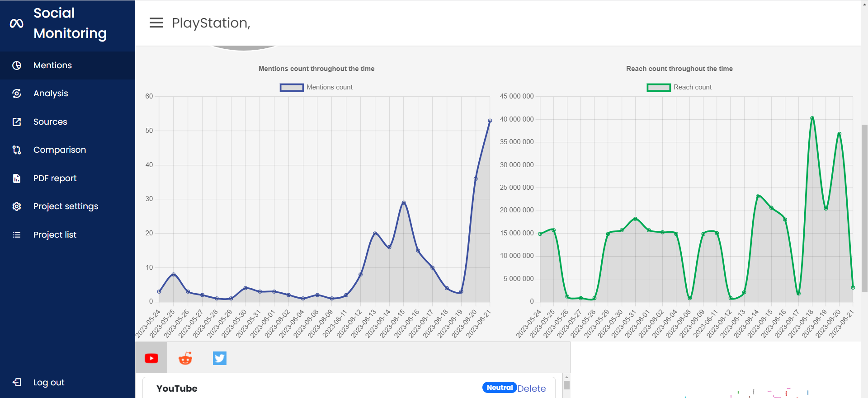
Task: Toggle the Mentions count legend swatch
Action: tap(292, 88)
